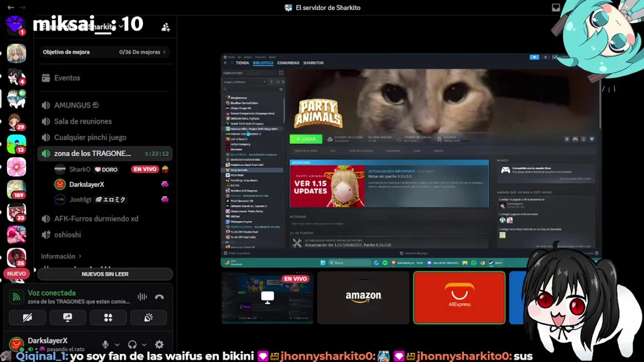
Task: Open Steam library filter icon
Action: pos(281,89)
